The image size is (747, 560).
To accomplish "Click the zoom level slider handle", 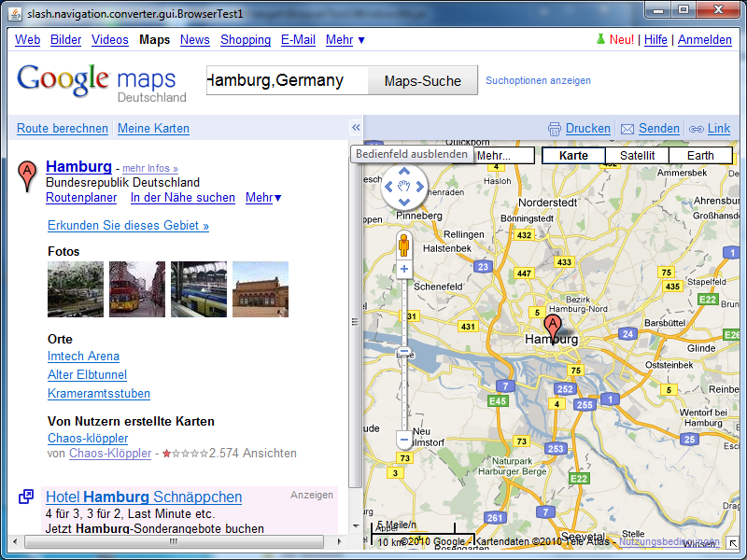I will pyautogui.click(x=404, y=353).
